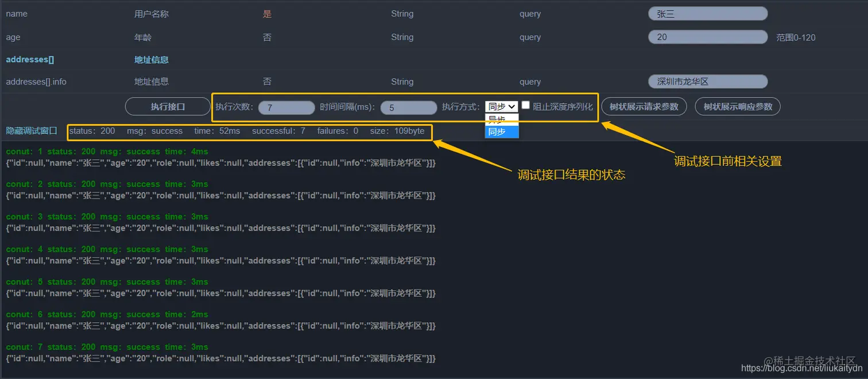
Task: Click the age parameter label
Action: pyautogui.click(x=13, y=37)
